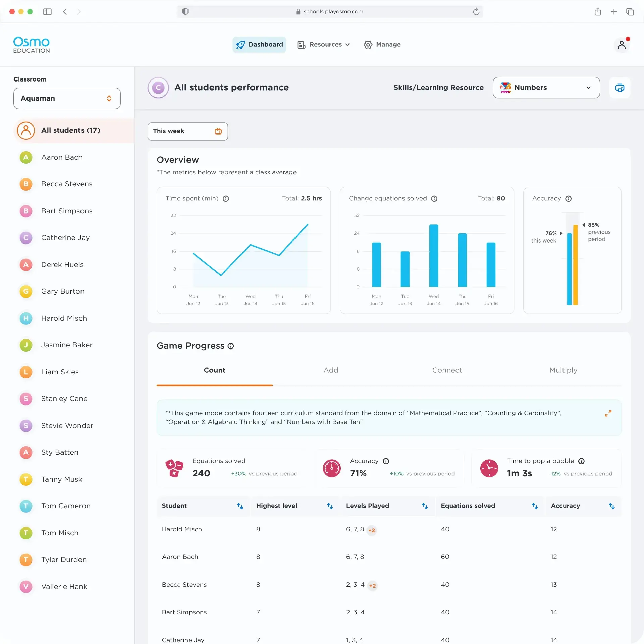This screenshot has width=644, height=644.
Task: Sort table by Accuracy column
Action: click(612, 506)
